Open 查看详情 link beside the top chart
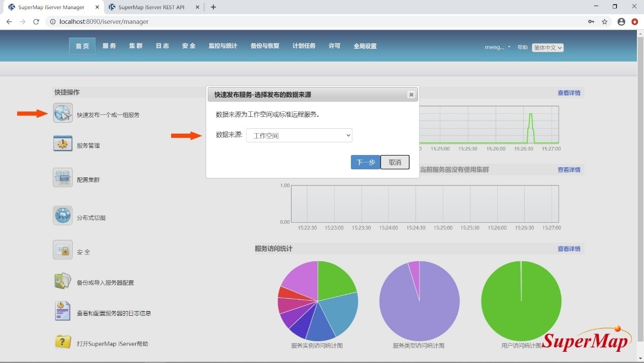This screenshot has height=363, width=644. pyautogui.click(x=569, y=93)
